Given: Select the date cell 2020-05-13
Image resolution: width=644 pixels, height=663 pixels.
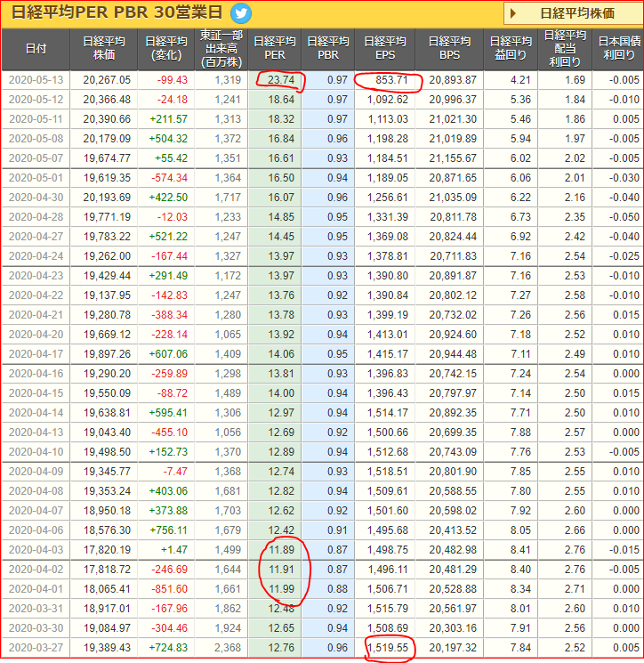Looking at the screenshot, I should pyautogui.click(x=36, y=80).
